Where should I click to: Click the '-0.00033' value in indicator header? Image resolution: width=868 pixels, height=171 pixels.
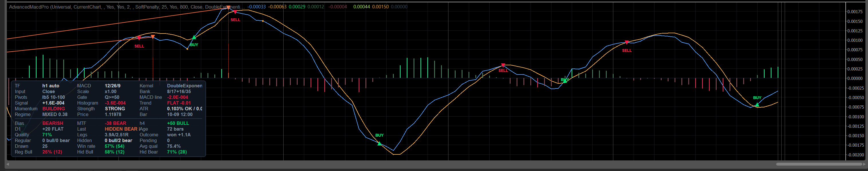[256, 7]
